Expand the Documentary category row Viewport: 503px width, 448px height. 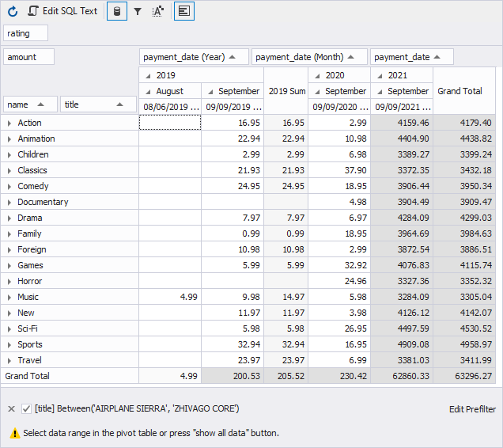pos(9,202)
